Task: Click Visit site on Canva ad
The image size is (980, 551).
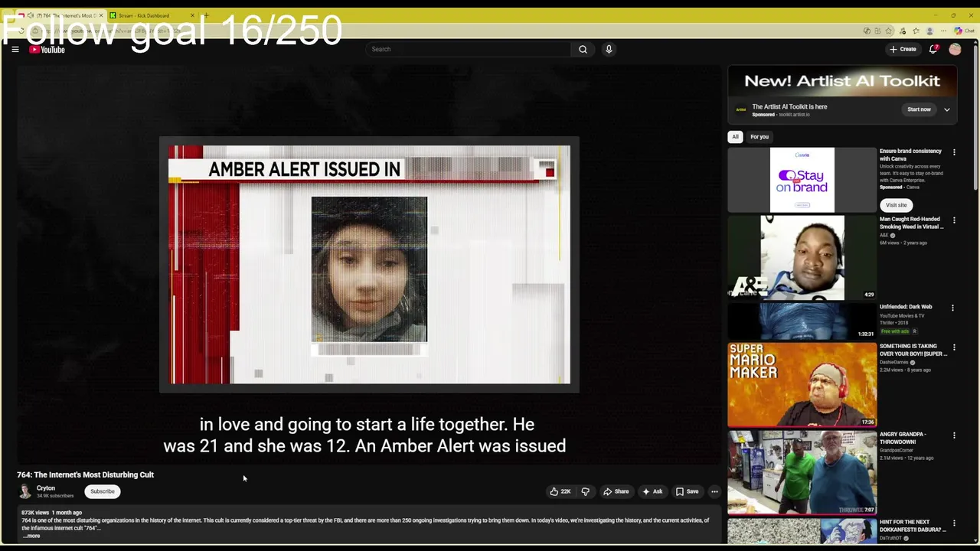Action: (897, 205)
